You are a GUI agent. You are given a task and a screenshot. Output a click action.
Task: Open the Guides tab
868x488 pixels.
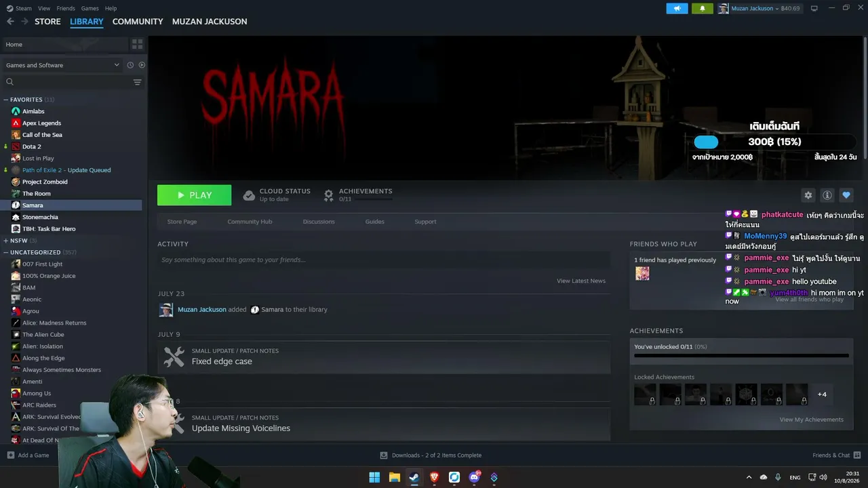374,222
